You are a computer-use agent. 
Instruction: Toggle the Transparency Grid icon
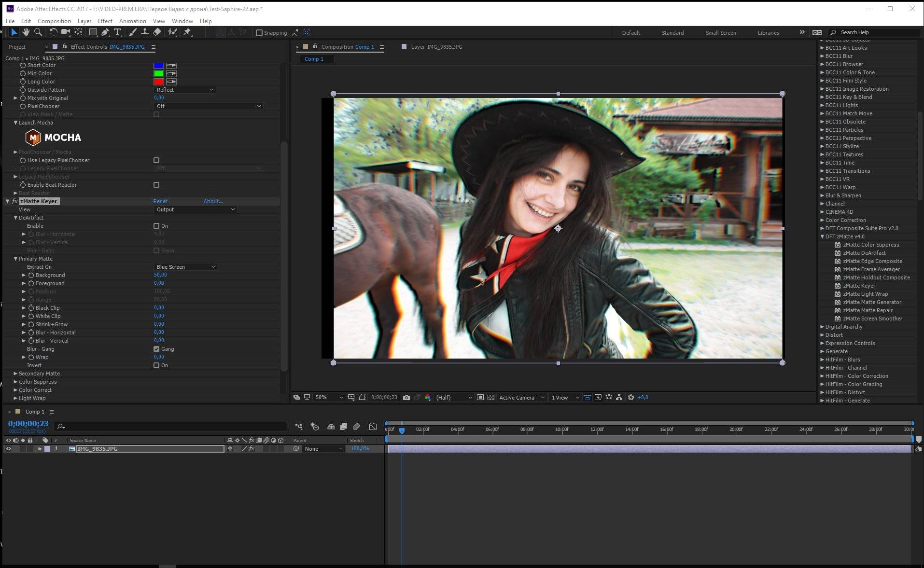[491, 398]
